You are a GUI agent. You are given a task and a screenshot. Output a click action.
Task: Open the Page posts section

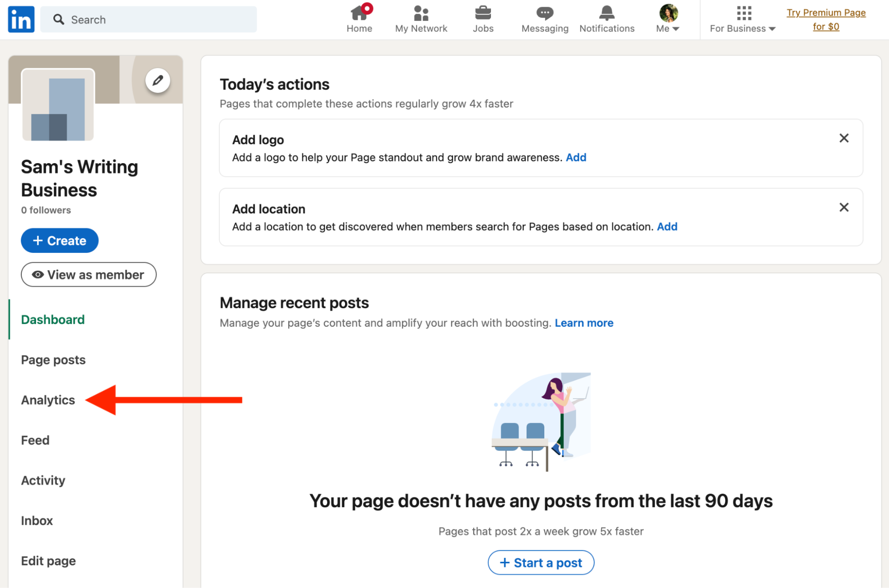pos(53,360)
